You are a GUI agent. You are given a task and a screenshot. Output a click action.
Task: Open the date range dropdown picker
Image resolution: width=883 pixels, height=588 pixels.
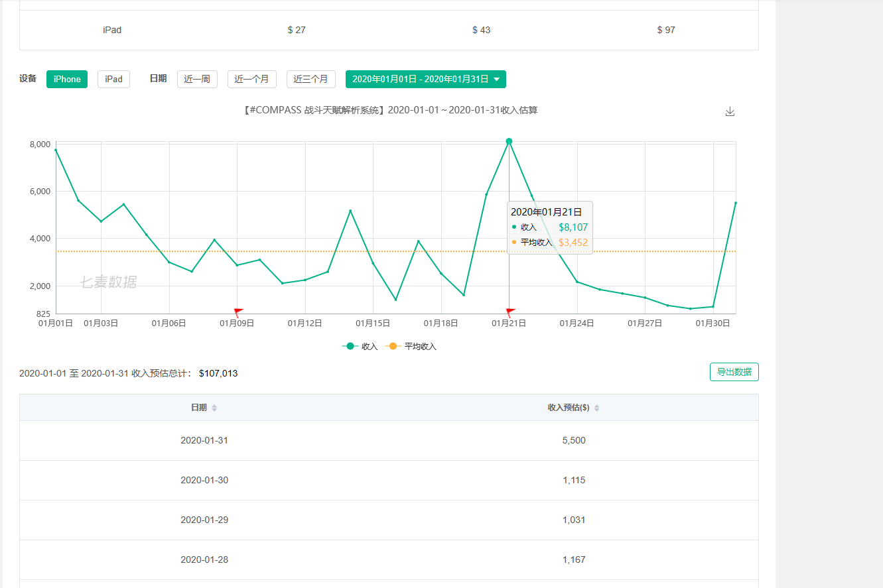point(425,80)
